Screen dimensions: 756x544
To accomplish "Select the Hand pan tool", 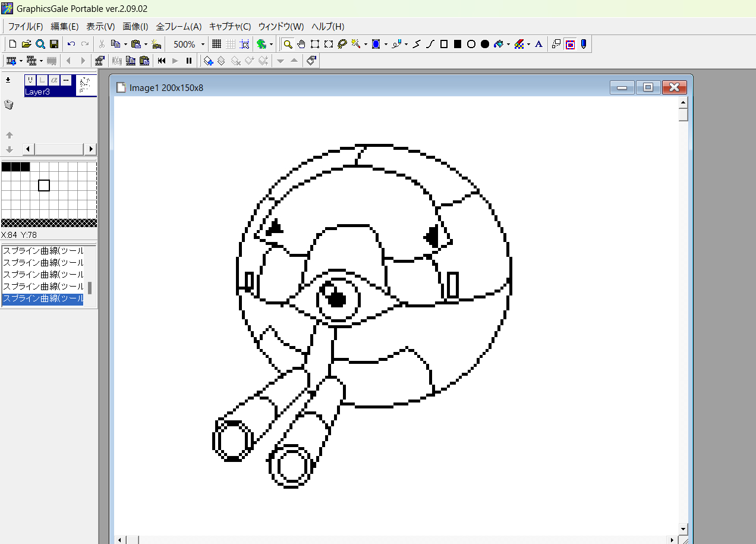I will 301,44.
